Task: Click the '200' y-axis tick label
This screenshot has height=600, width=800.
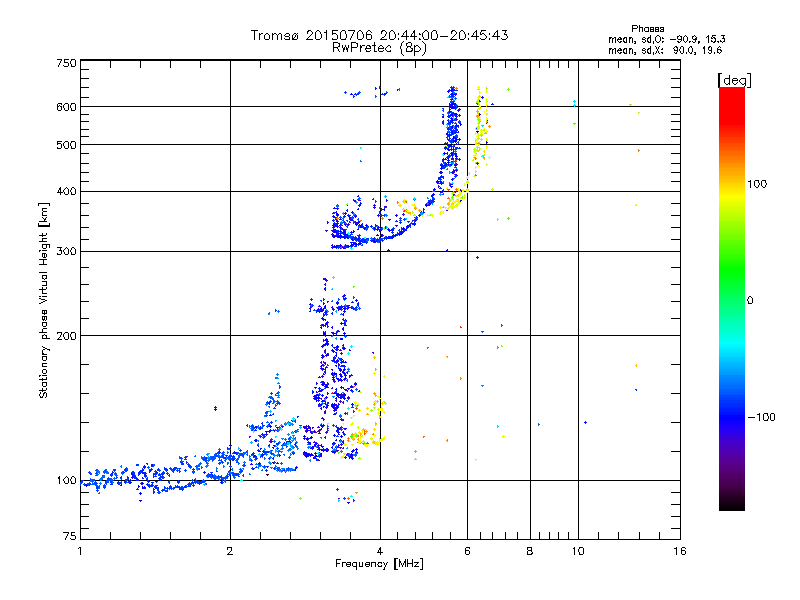Action: click(x=66, y=336)
